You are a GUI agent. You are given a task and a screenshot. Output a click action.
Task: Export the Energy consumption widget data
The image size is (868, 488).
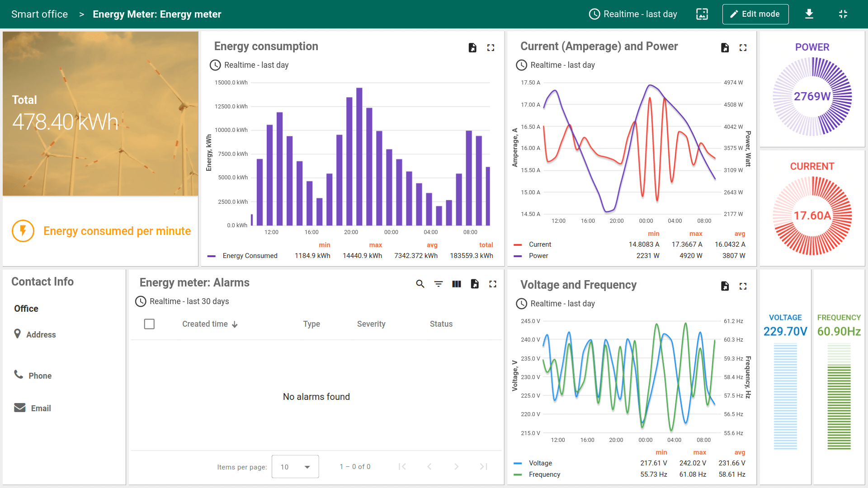(472, 47)
